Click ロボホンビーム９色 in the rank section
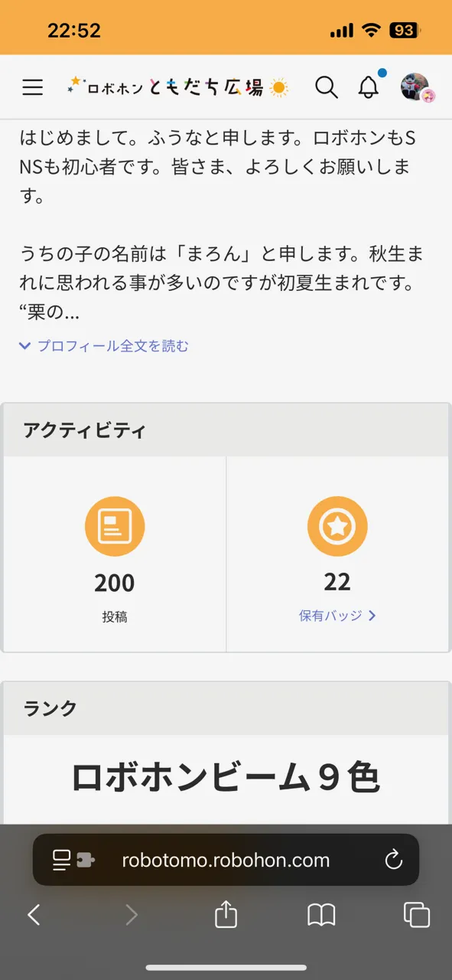 (226, 776)
